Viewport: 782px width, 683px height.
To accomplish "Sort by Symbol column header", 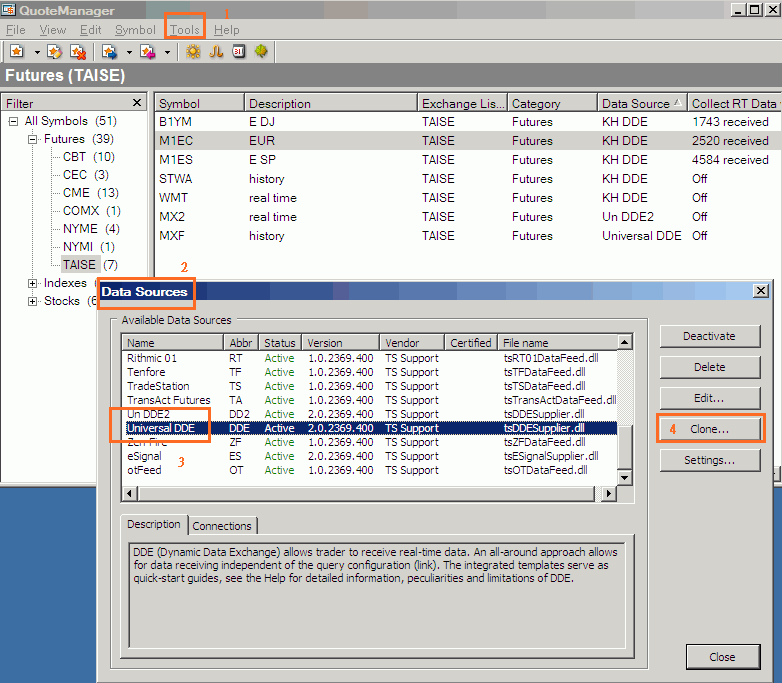I will pos(199,103).
